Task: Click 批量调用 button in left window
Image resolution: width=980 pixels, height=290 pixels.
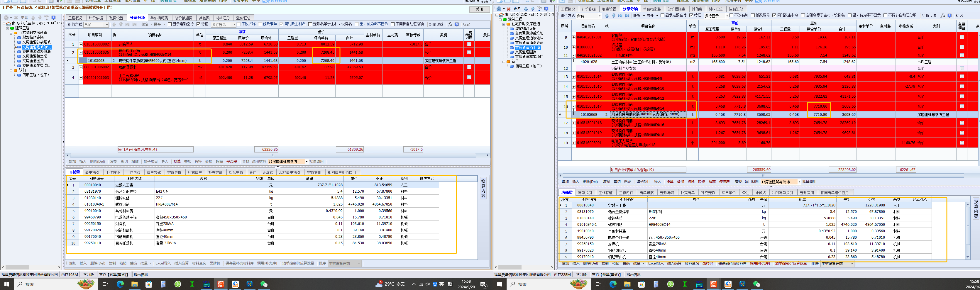Action: tap(316, 162)
